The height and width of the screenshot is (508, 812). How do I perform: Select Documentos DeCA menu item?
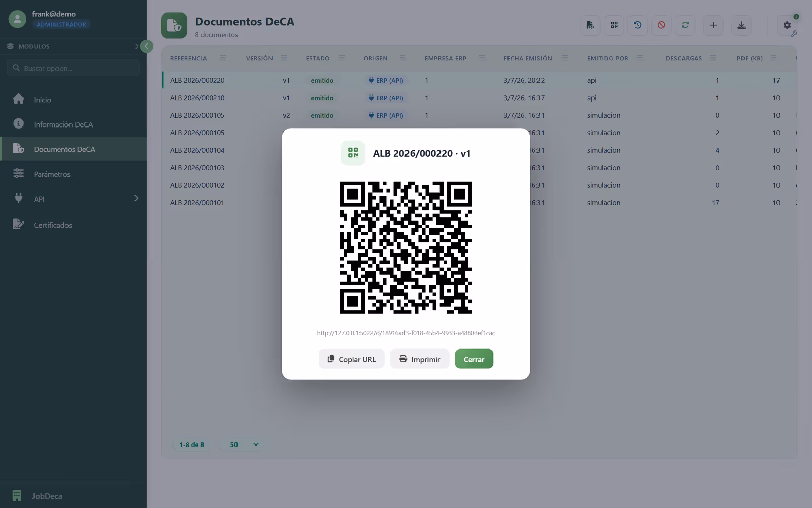point(73,149)
